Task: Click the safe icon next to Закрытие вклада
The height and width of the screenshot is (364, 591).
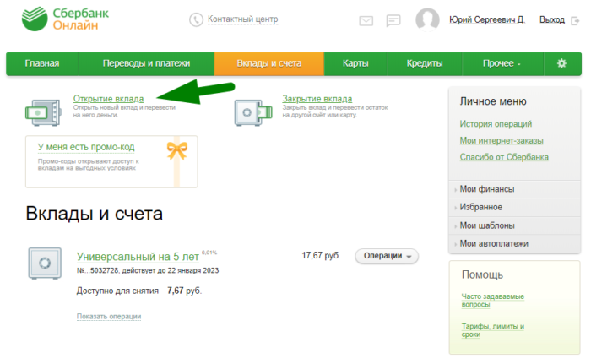Action: click(x=251, y=111)
